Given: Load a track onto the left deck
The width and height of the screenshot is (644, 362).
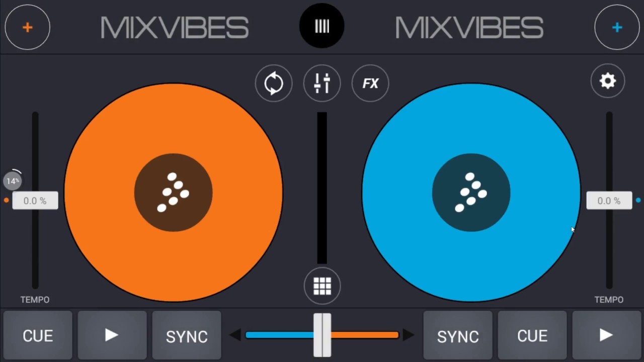Looking at the screenshot, I should coord(28,27).
